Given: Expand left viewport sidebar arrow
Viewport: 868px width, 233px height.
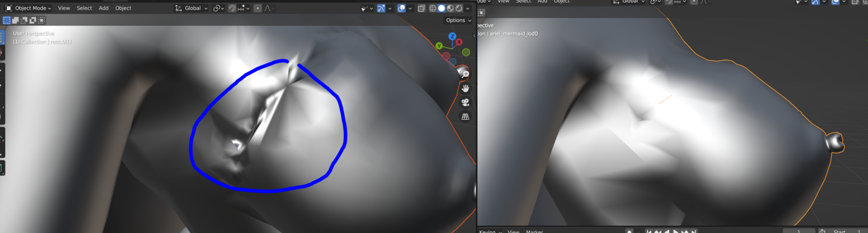Looking at the screenshot, I should coord(474,36).
